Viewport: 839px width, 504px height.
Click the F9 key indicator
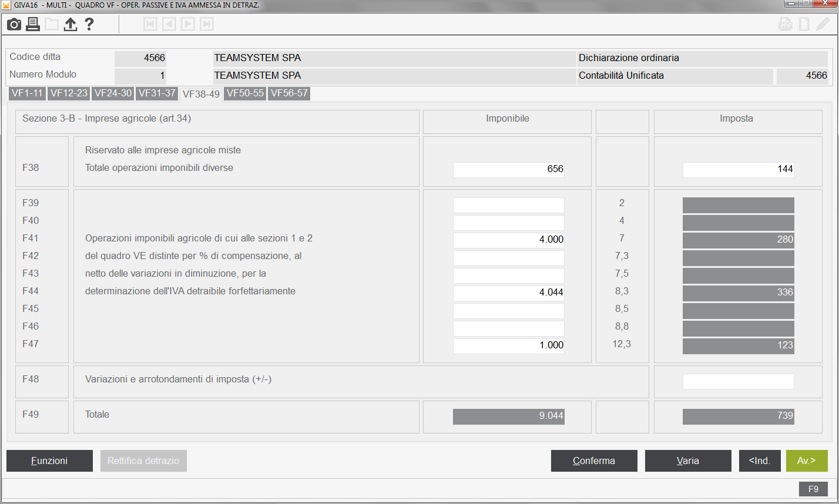pos(813,489)
